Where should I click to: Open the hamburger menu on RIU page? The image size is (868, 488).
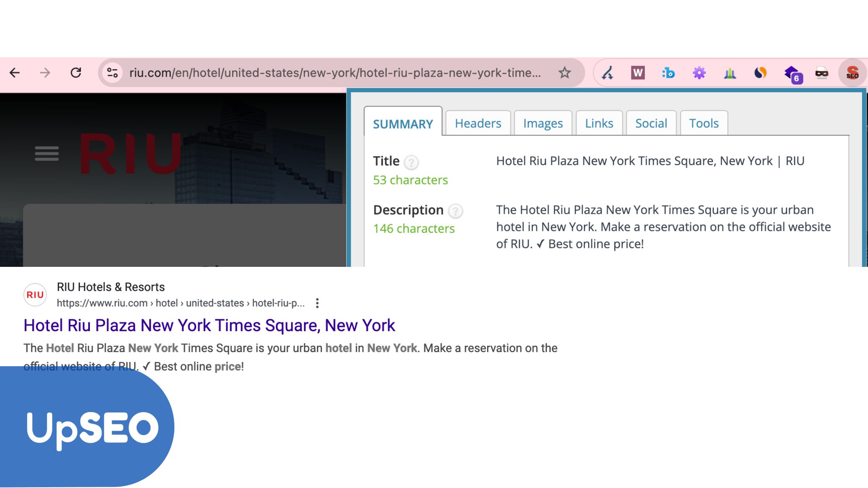(47, 153)
